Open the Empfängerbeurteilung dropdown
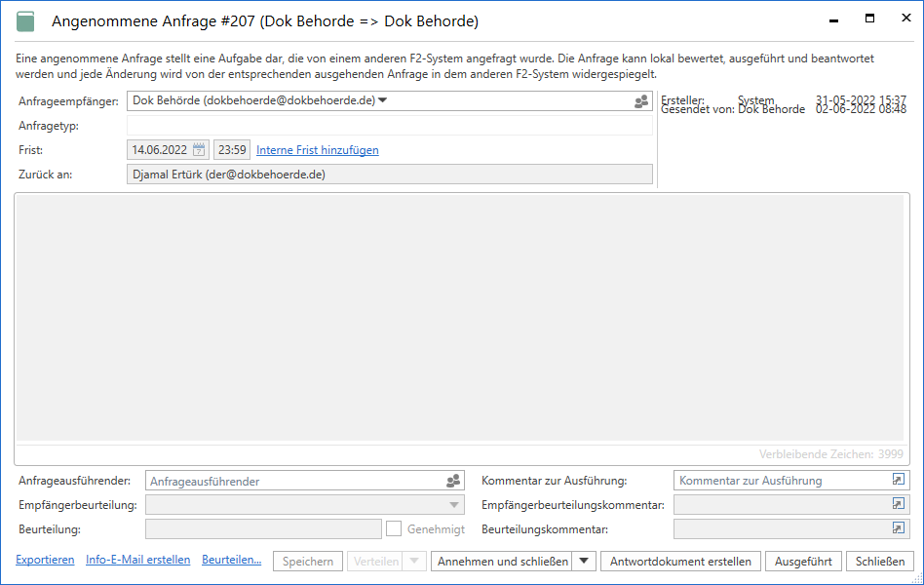 click(x=454, y=505)
